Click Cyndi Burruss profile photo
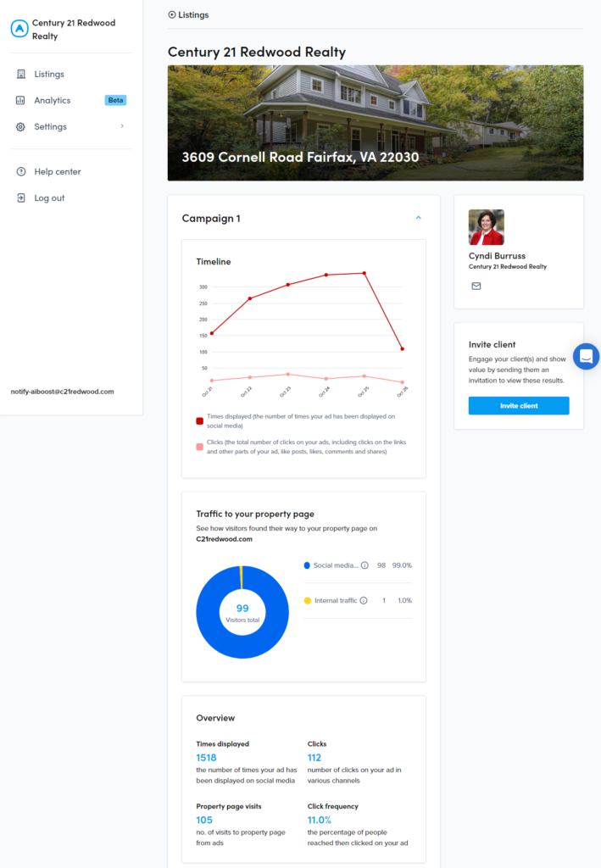This screenshot has width=601, height=868. point(487,227)
